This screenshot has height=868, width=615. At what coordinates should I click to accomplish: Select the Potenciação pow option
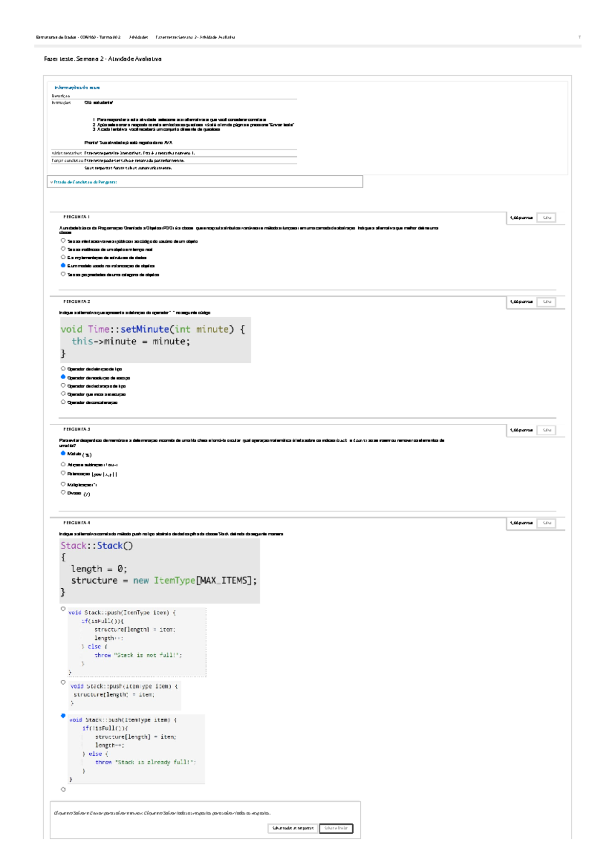point(63,473)
